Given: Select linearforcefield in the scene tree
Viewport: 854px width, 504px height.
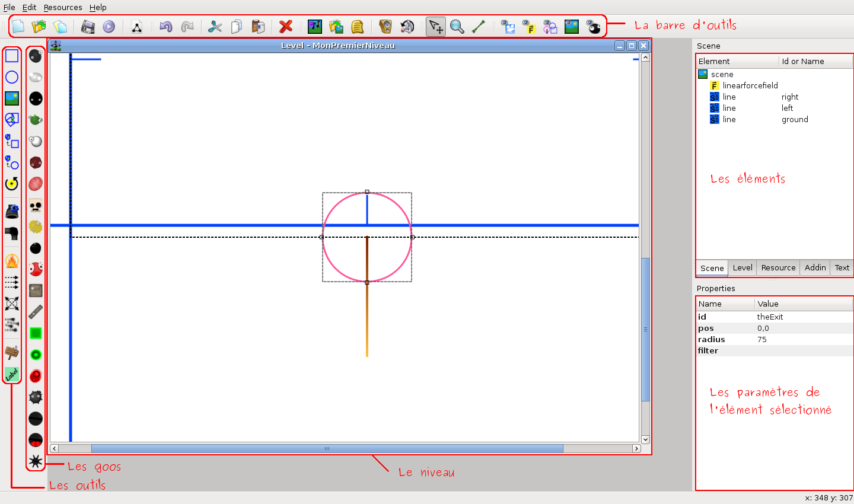Looking at the screenshot, I should 750,85.
